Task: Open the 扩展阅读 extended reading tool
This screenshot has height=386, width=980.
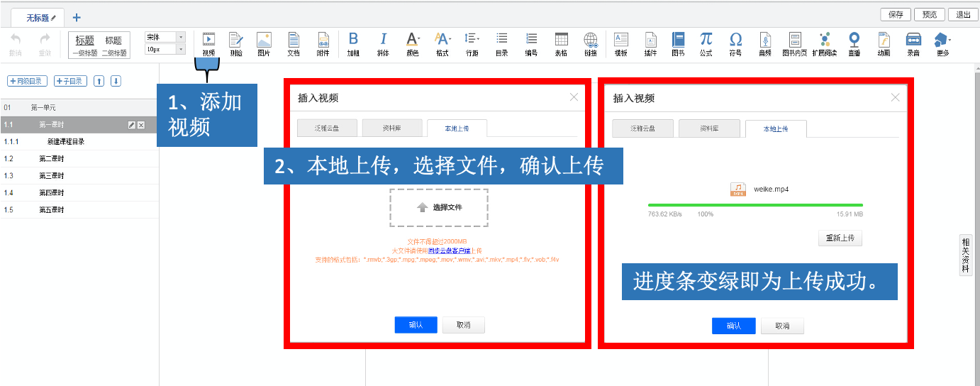Action: [824, 40]
